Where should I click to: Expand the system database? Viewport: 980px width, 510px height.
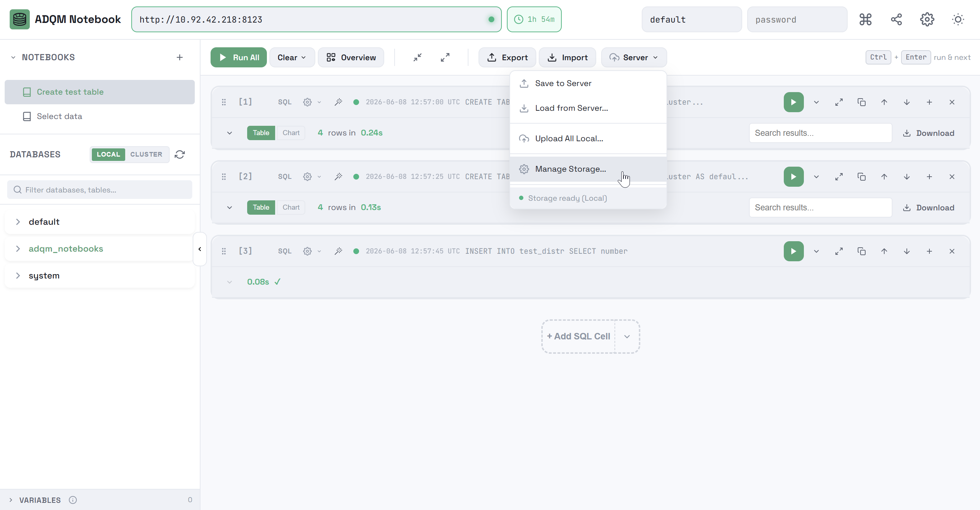[18, 276]
